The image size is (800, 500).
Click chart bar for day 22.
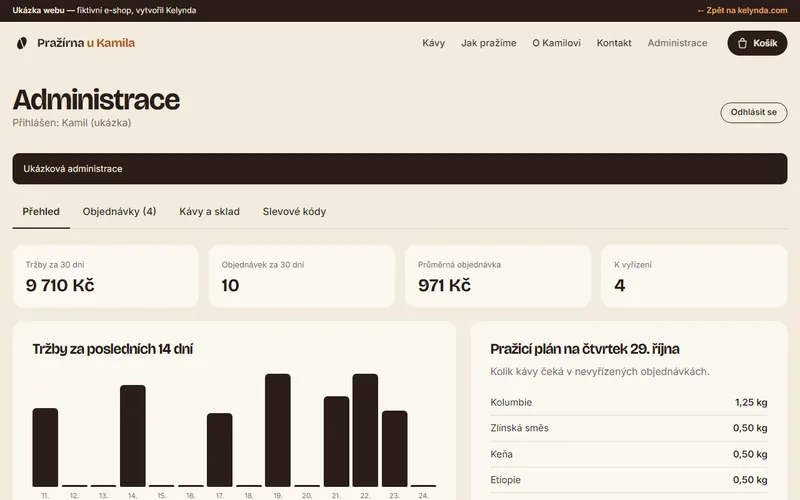365,430
